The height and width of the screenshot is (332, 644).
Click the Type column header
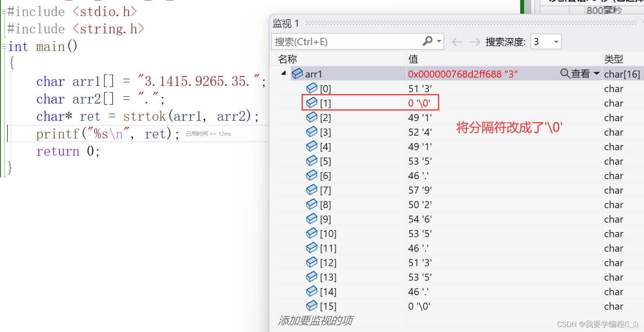click(613, 59)
